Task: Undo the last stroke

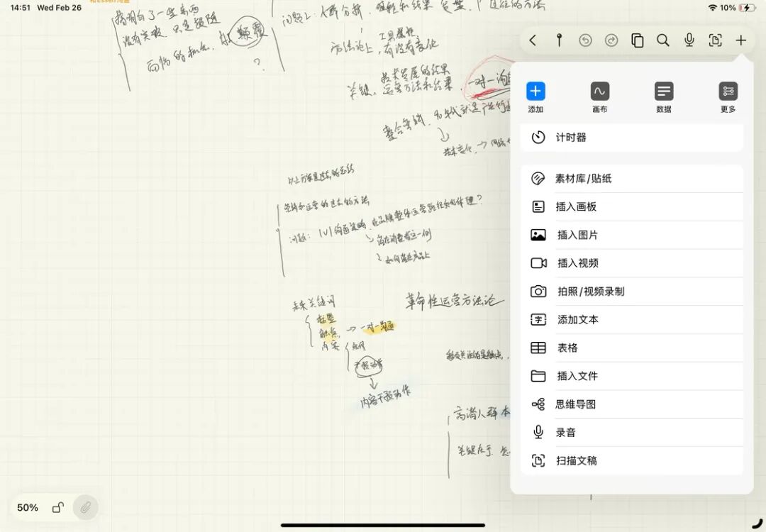Action: (585, 40)
